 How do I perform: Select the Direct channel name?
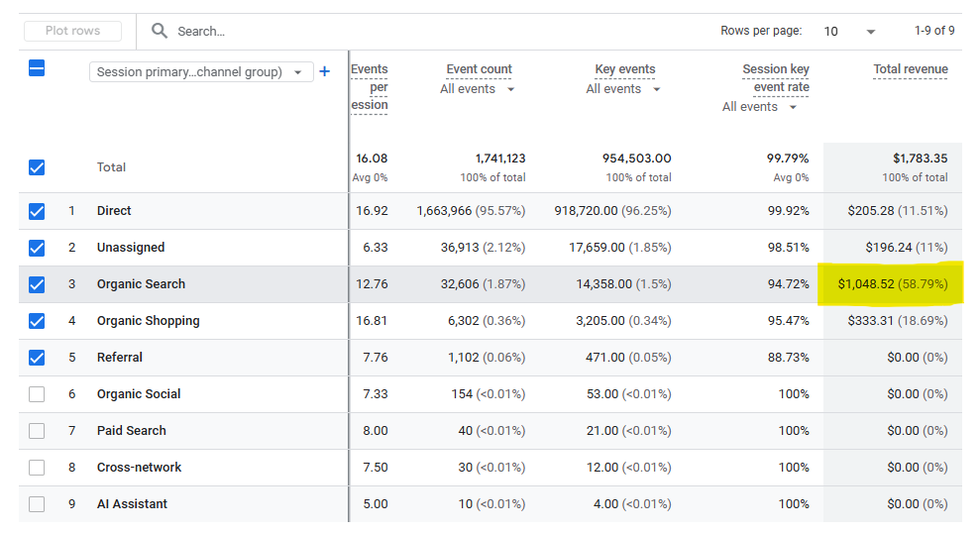pyautogui.click(x=114, y=211)
